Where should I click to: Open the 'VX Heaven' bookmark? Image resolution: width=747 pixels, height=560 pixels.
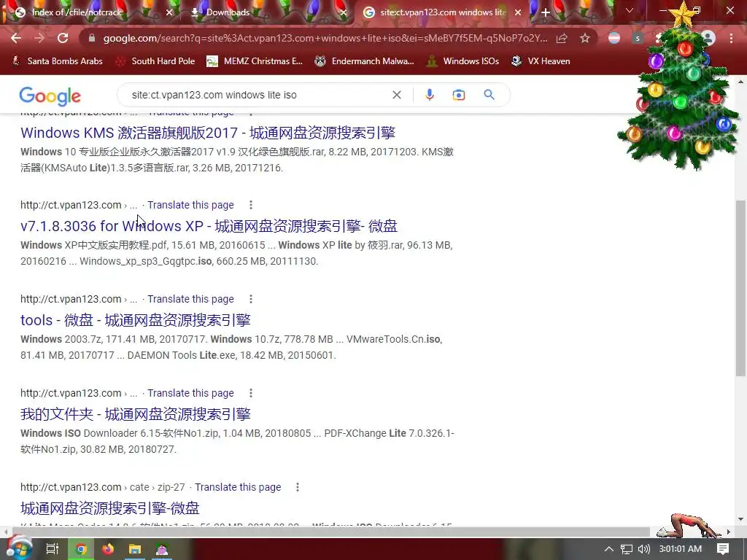pyautogui.click(x=541, y=61)
